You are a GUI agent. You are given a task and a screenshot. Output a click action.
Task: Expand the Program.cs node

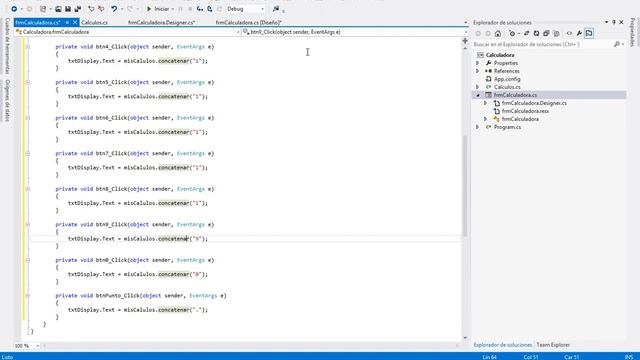click(x=478, y=127)
